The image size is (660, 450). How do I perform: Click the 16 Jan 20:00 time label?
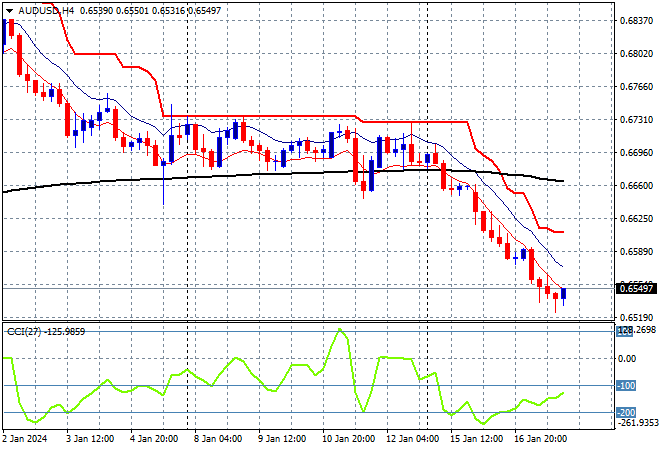[x=541, y=439]
